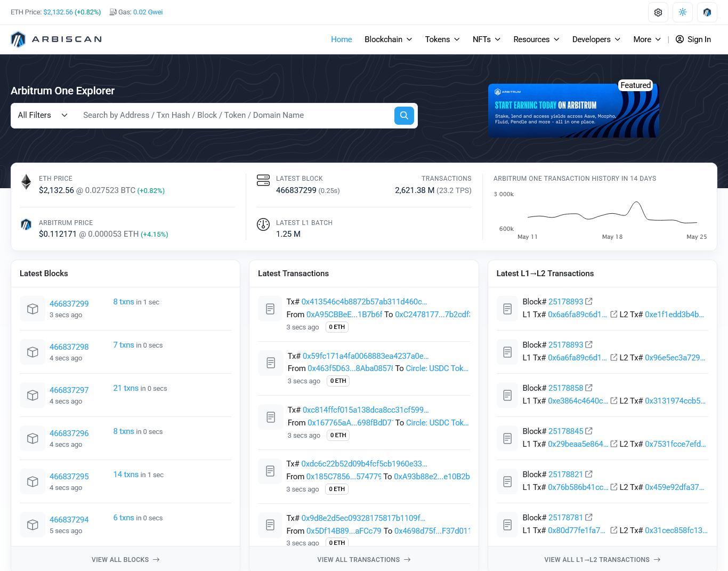The height and width of the screenshot is (571, 728).
Task: Open transaction hash 0x413546c4b8872b57ab311d460c
Action: click(365, 302)
